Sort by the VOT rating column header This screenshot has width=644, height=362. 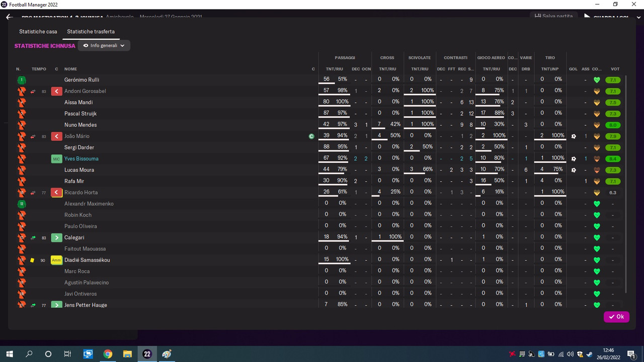point(615,69)
